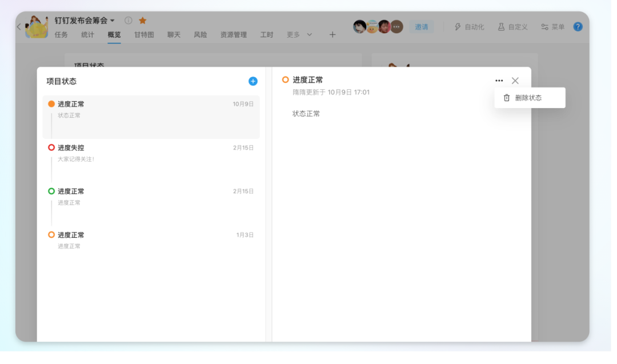Viewport: 617px width, 364px height.
Task: Select the 进度正常 entry dated 1月3日
Action: pos(151,240)
